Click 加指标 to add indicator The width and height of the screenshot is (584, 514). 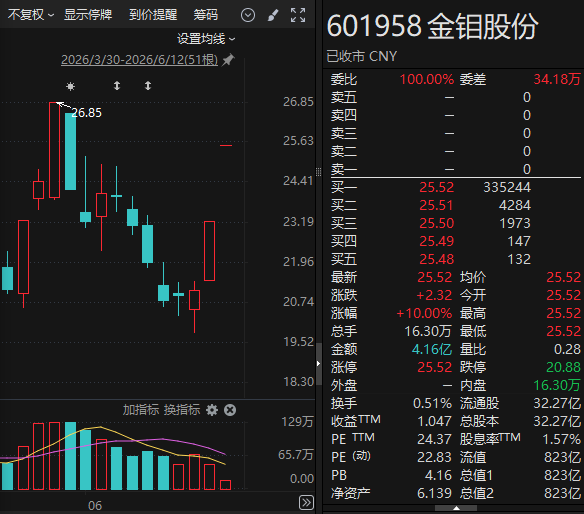(x=141, y=410)
